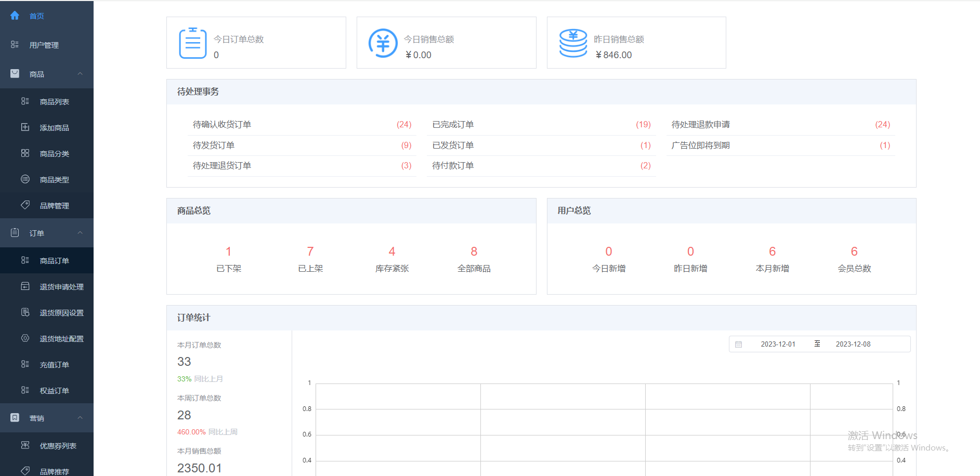Click the 库存紧张 count of 4
Viewport: 980px width, 476px height.
click(x=392, y=252)
